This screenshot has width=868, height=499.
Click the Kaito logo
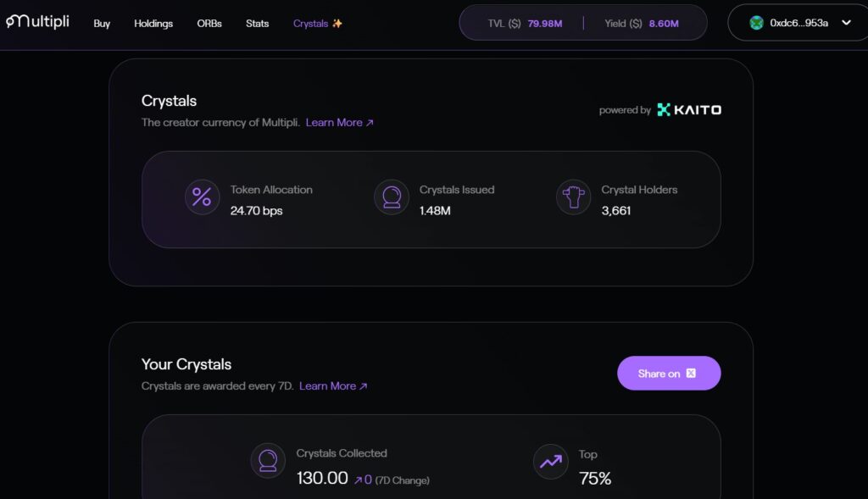[689, 109]
